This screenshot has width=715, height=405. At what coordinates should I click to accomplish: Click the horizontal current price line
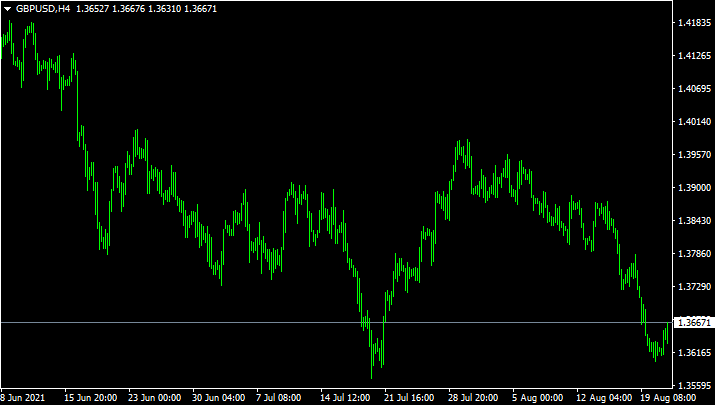click(337, 322)
